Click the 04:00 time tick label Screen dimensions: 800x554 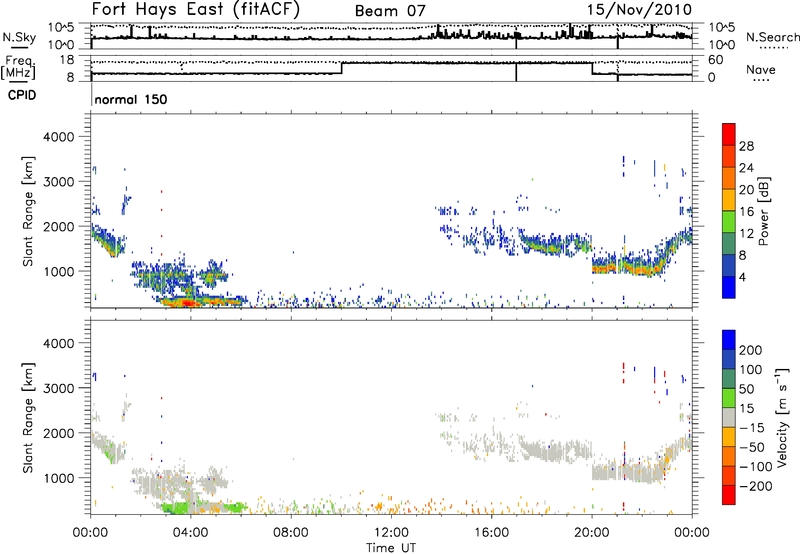coord(190,533)
